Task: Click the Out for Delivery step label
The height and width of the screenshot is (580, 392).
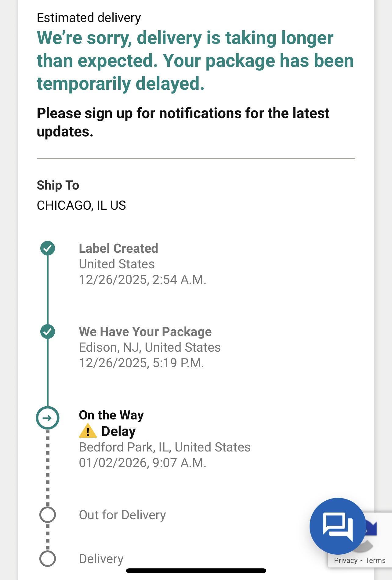Action: 122,515
